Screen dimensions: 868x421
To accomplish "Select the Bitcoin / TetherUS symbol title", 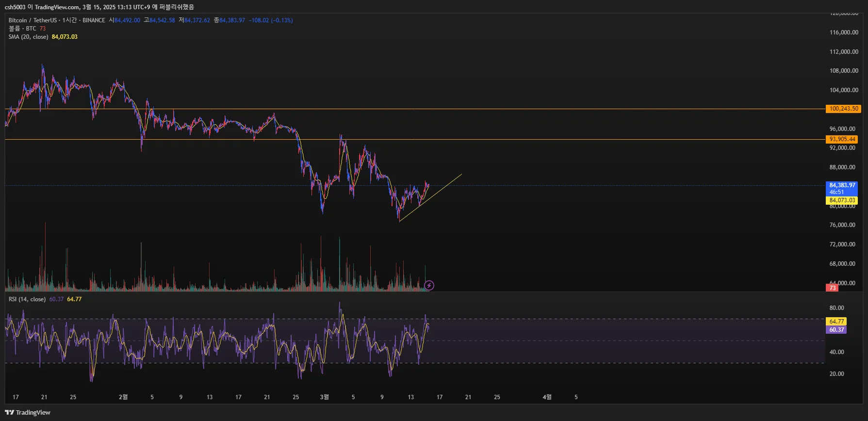I will click(33, 20).
